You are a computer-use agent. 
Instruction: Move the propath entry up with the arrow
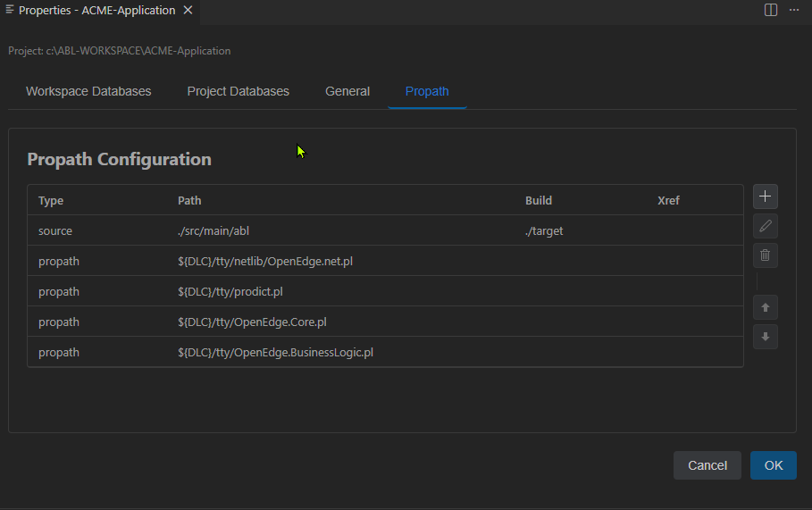pos(765,307)
